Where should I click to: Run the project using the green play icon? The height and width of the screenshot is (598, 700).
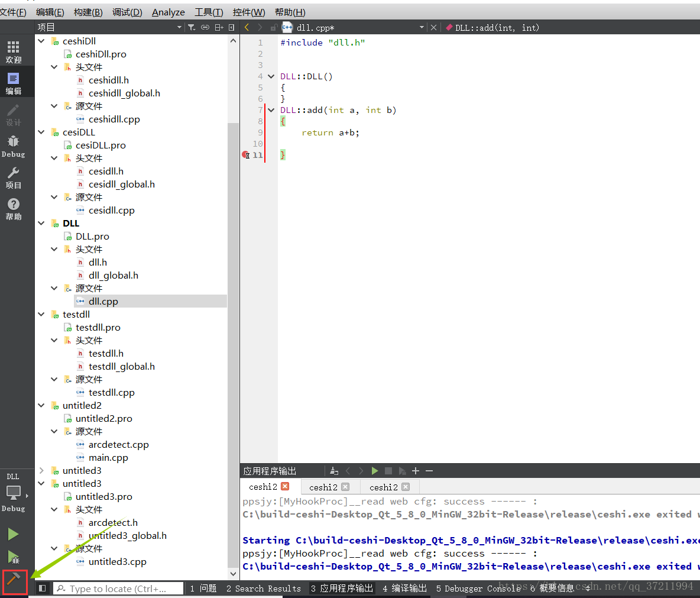coord(13,534)
